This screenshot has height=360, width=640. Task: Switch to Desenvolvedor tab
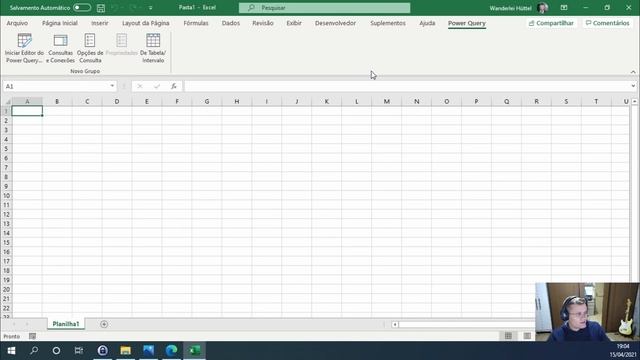pos(335,23)
